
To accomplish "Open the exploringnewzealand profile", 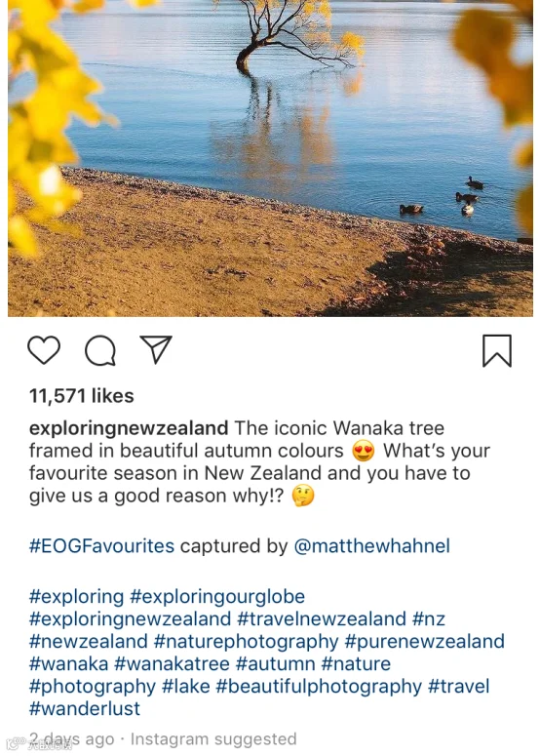I will point(129,427).
